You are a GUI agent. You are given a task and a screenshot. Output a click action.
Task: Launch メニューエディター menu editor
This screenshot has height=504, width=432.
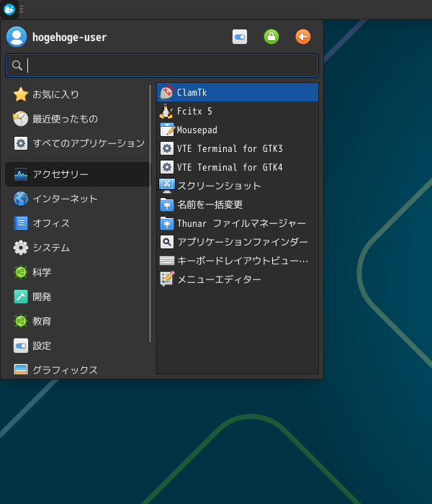[219, 279]
